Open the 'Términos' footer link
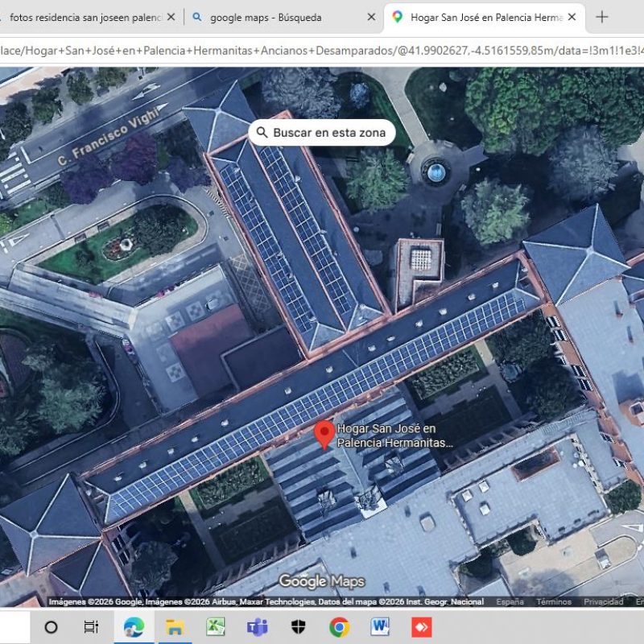The height and width of the screenshot is (644, 644). click(554, 601)
